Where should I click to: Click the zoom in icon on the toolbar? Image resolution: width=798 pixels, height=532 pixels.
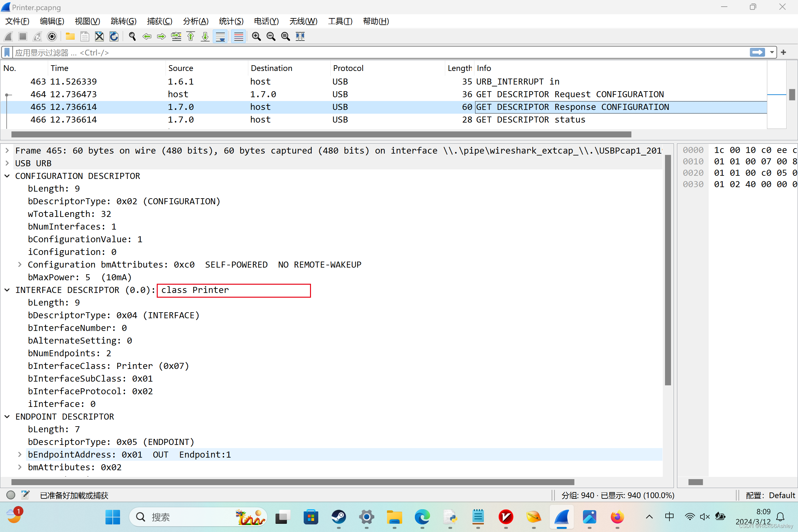point(256,36)
